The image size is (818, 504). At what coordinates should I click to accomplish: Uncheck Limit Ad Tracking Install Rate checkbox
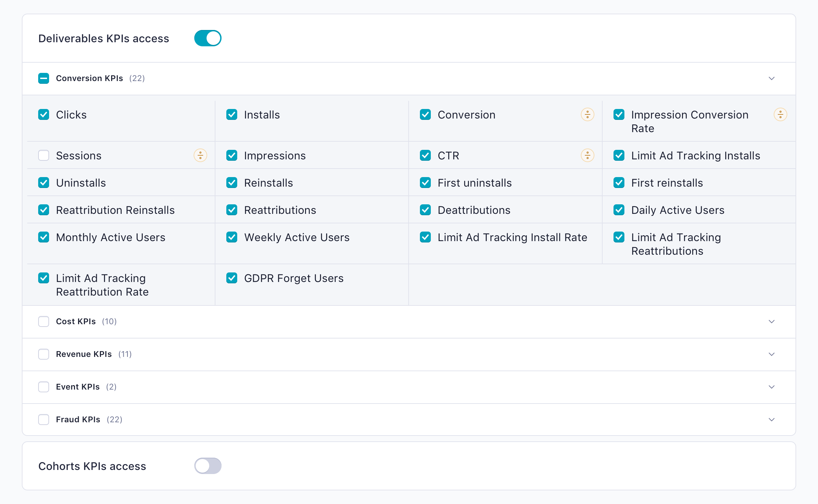tap(425, 237)
